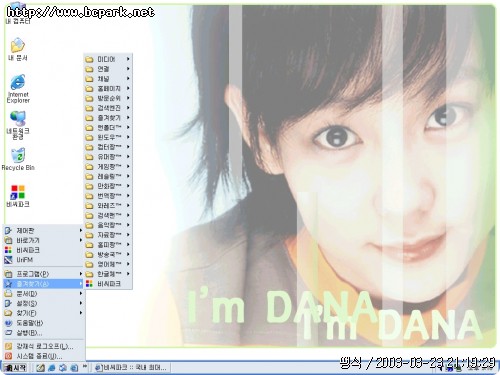
Task: Switch to 비씨파크 :: 국내 최대 taskbar window
Action: click(132, 368)
